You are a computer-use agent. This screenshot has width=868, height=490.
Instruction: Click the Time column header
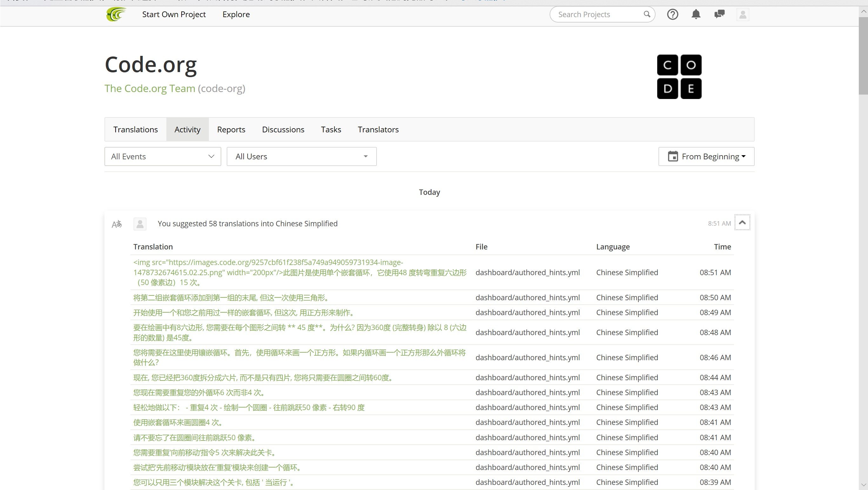[722, 247]
